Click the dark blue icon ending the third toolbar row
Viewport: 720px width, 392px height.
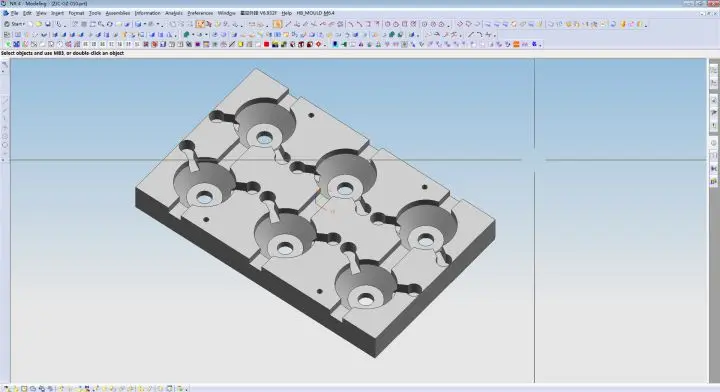534,45
